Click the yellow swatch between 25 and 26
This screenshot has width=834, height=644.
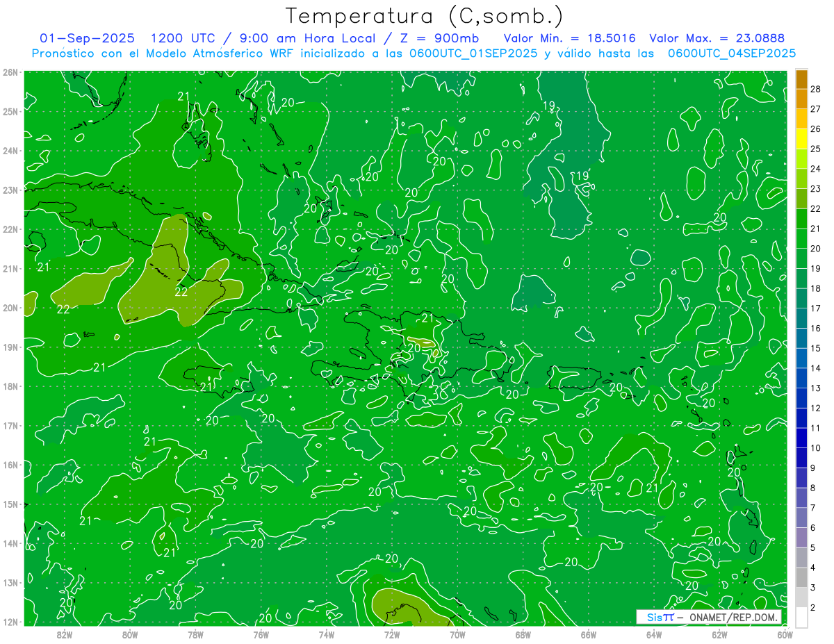coord(801,138)
